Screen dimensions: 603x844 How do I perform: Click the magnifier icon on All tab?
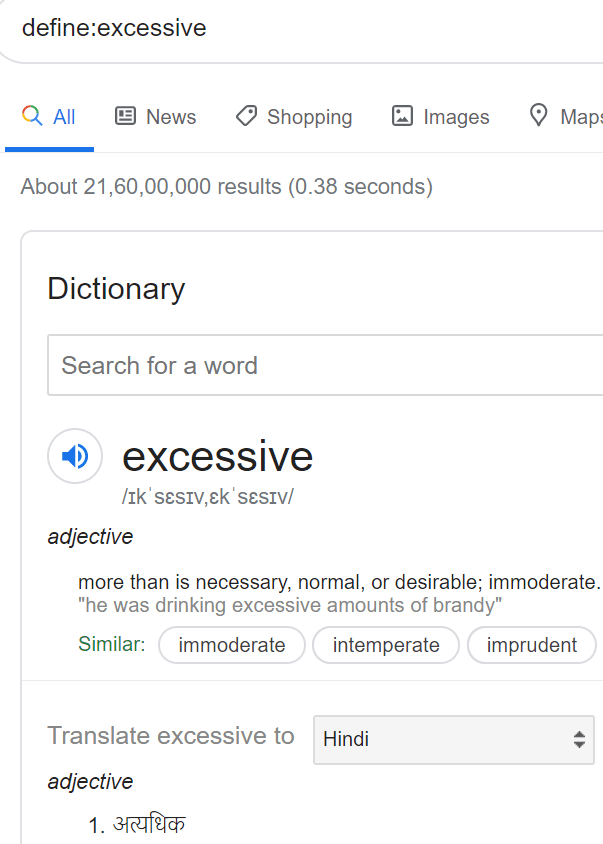(x=32, y=116)
